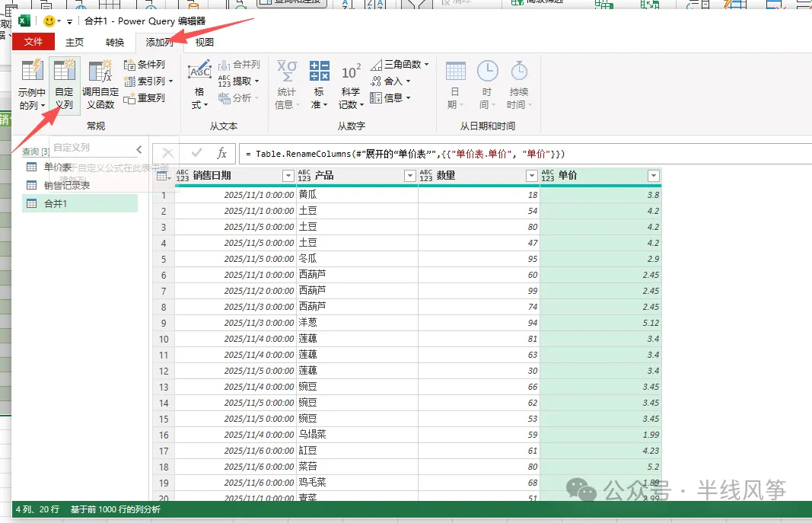The height and width of the screenshot is (523, 812).
Task: Open the 产品 column filter dropdown
Action: pos(410,176)
